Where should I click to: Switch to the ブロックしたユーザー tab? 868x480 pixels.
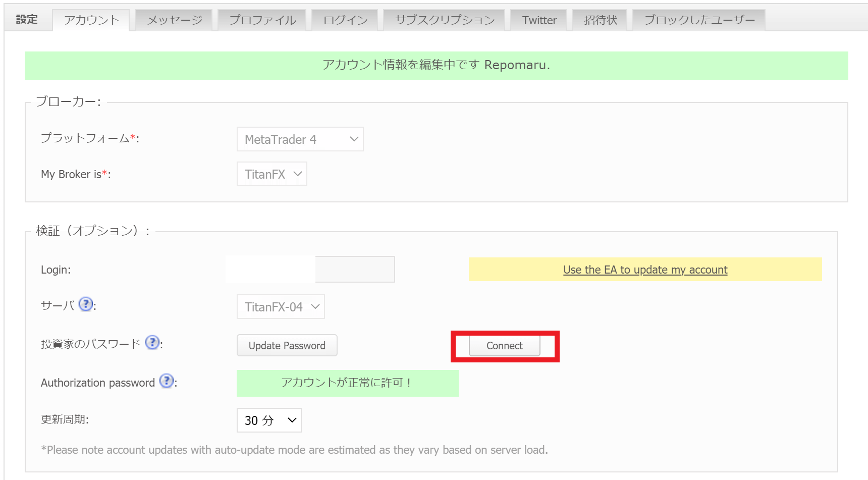point(699,20)
